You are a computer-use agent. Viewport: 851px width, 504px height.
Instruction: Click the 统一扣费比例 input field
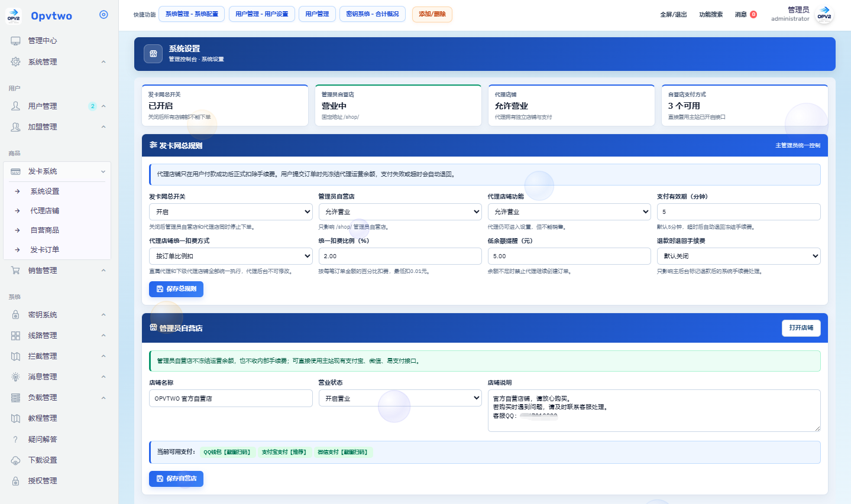click(400, 256)
